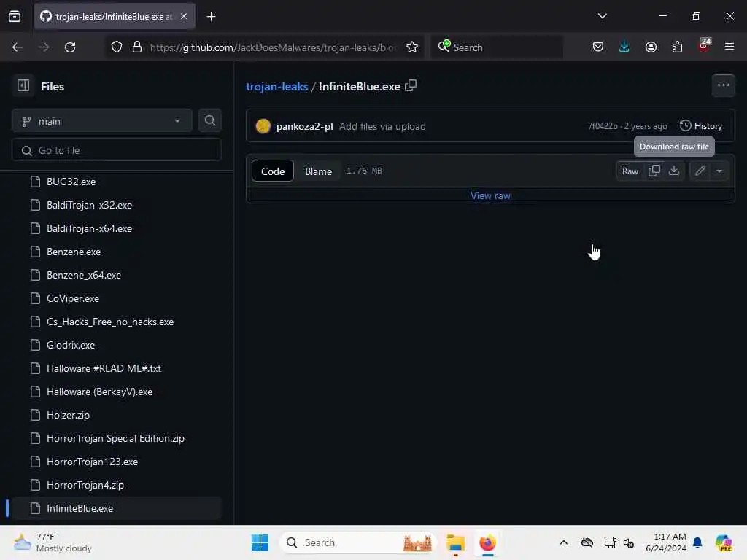
Task: Focus the Go to file field
Action: point(117,150)
